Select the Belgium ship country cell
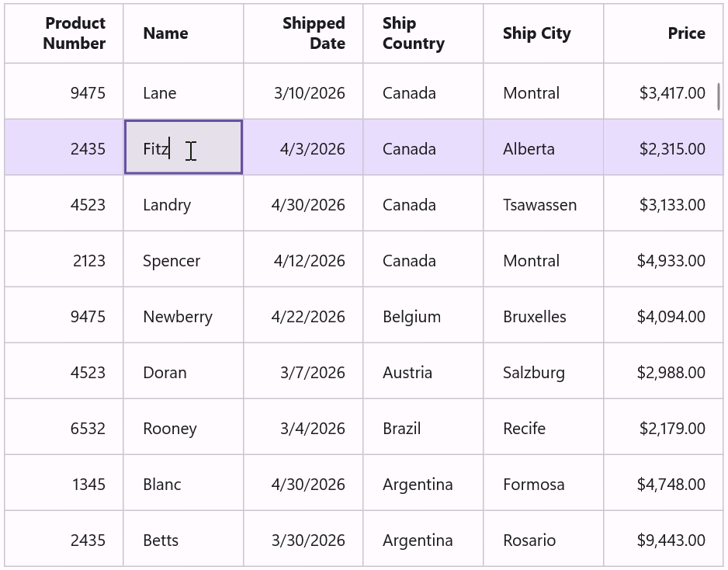 click(423, 315)
